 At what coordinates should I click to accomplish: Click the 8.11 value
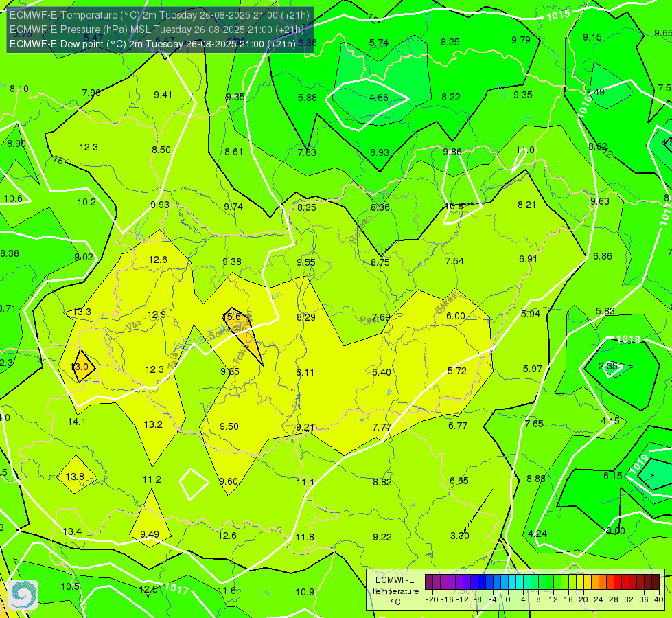pyautogui.click(x=305, y=372)
